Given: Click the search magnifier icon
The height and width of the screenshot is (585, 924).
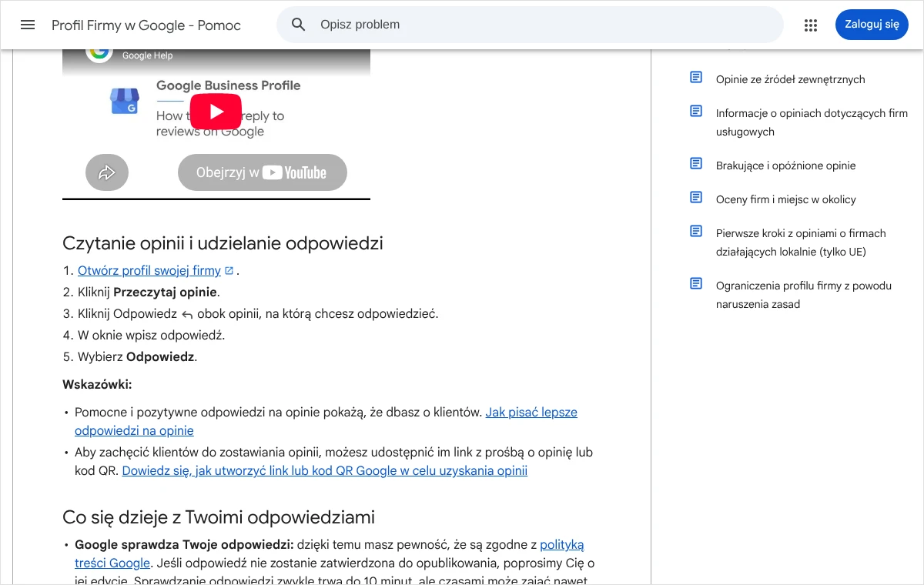Looking at the screenshot, I should pos(299,25).
